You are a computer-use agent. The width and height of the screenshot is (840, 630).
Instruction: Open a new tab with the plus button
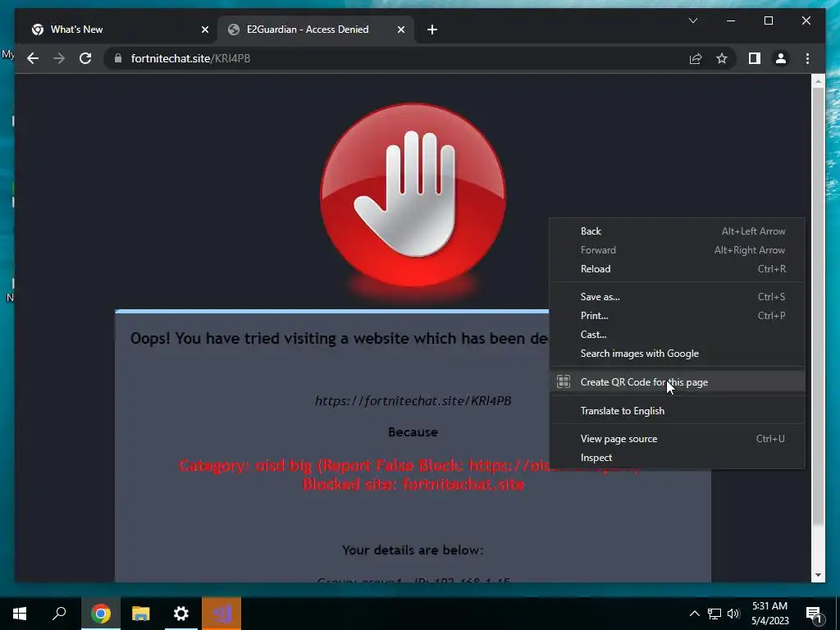pos(432,30)
